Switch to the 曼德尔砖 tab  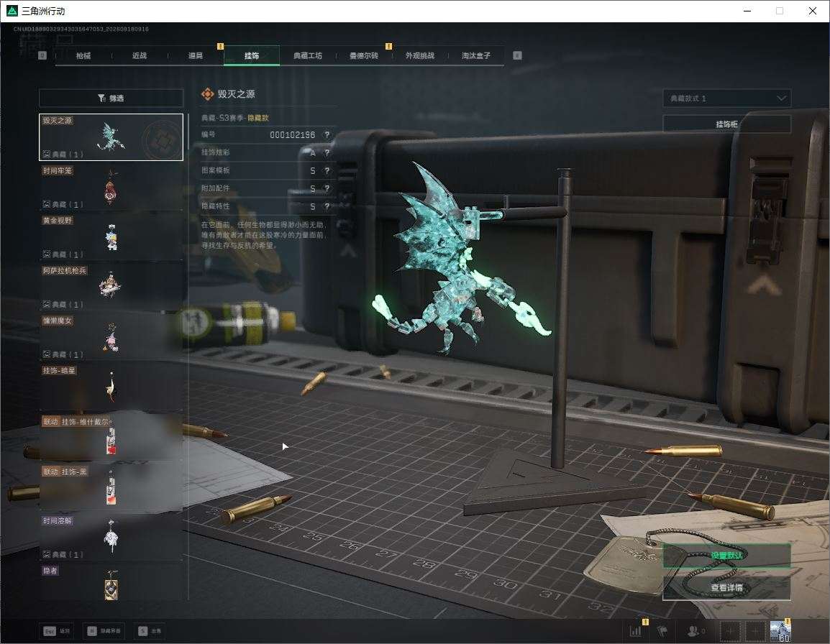point(364,55)
